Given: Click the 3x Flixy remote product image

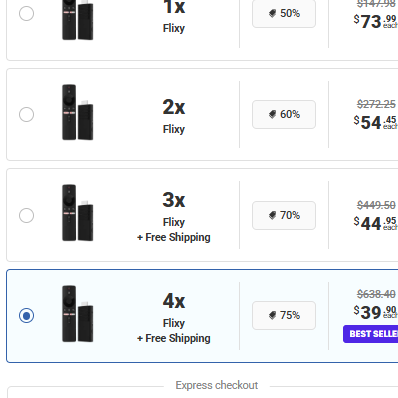Looking at the screenshot, I should point(77,213).
